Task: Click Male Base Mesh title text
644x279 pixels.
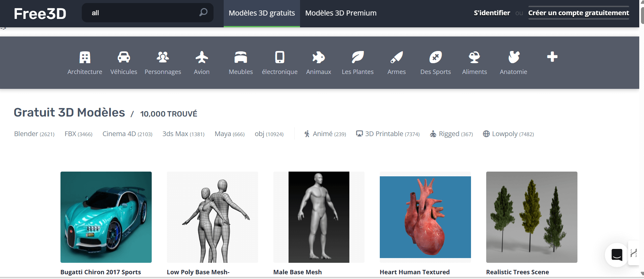Action: coord(297,272)
